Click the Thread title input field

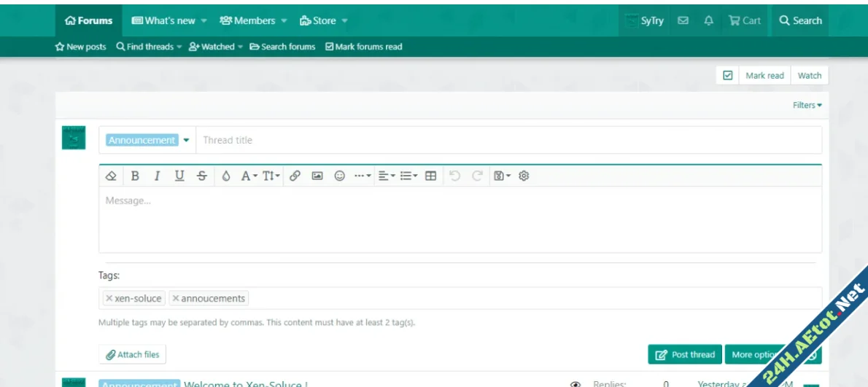(503, 140)
